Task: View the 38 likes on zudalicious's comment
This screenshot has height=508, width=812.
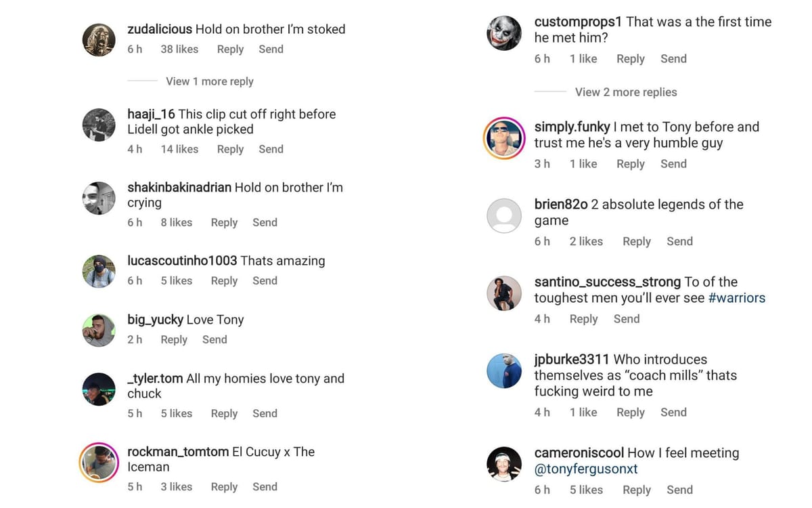Action: [x=179, y=49]
